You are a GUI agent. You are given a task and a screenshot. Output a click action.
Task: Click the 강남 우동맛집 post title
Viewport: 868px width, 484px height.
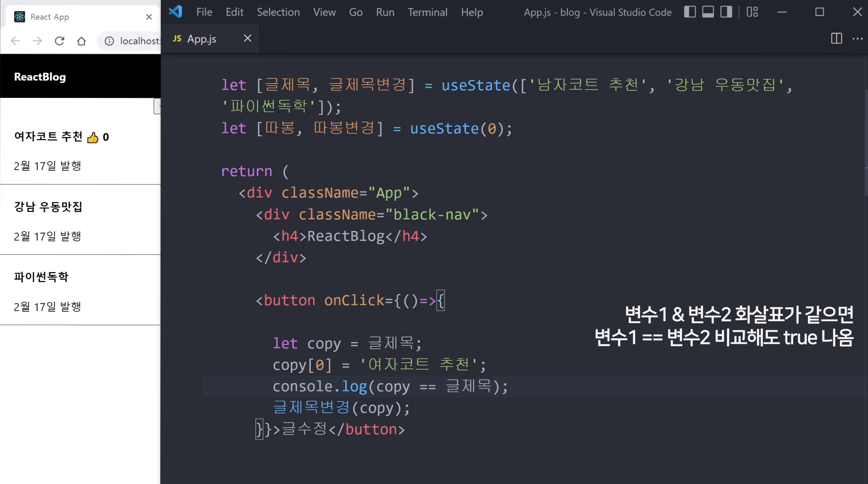48,207
